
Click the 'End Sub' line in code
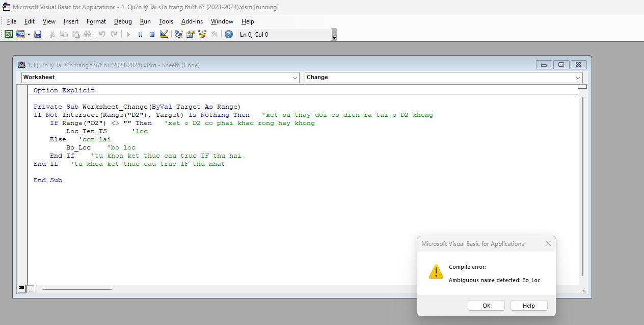pyautogui.click(x=48, y=180)
